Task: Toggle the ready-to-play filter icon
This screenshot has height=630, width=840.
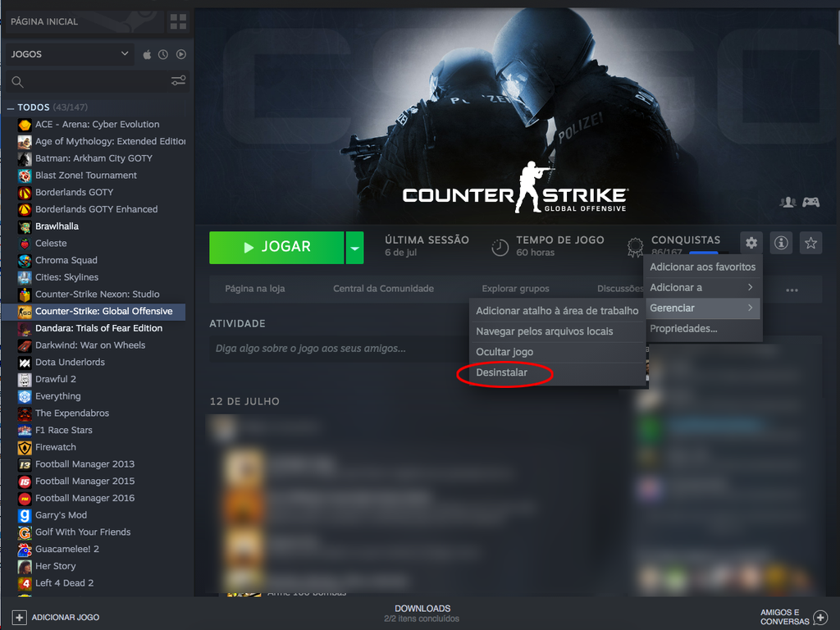Action: 181,54
